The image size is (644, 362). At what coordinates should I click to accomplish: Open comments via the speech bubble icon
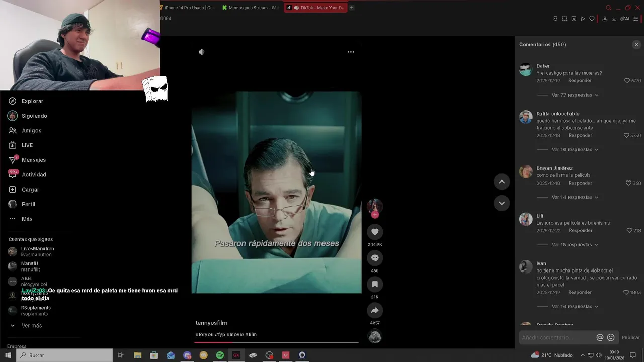pyautogui.click(x=375, y=258)
